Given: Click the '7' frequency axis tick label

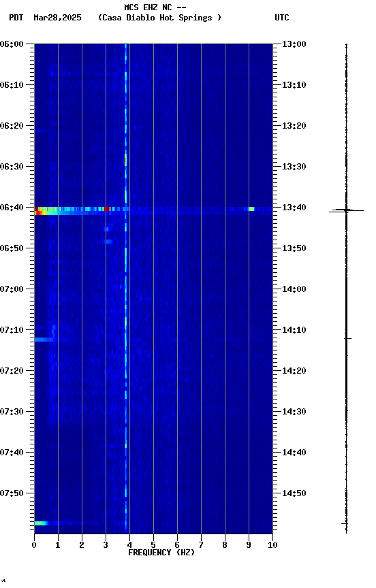Looking at the screenshot, I should tap(201, 545).
